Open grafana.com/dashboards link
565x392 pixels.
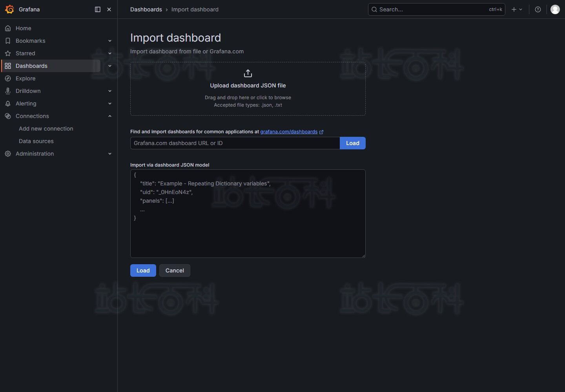pos(289,132)
